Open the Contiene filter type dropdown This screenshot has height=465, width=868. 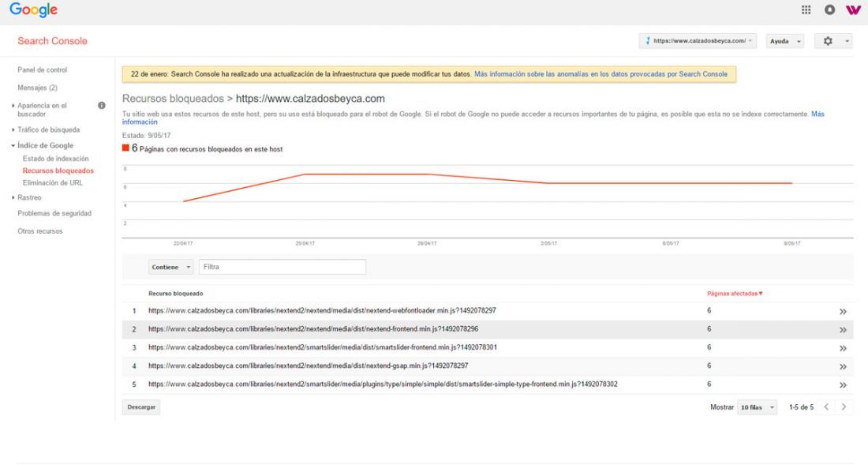pos(171,267)
